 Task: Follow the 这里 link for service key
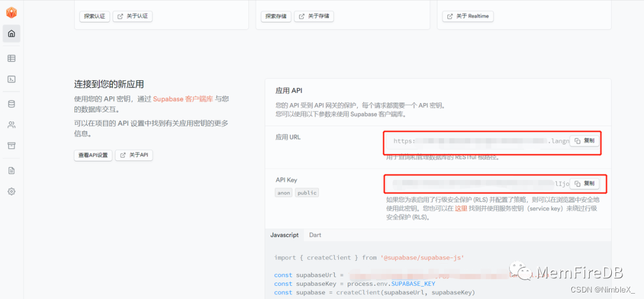461,208
